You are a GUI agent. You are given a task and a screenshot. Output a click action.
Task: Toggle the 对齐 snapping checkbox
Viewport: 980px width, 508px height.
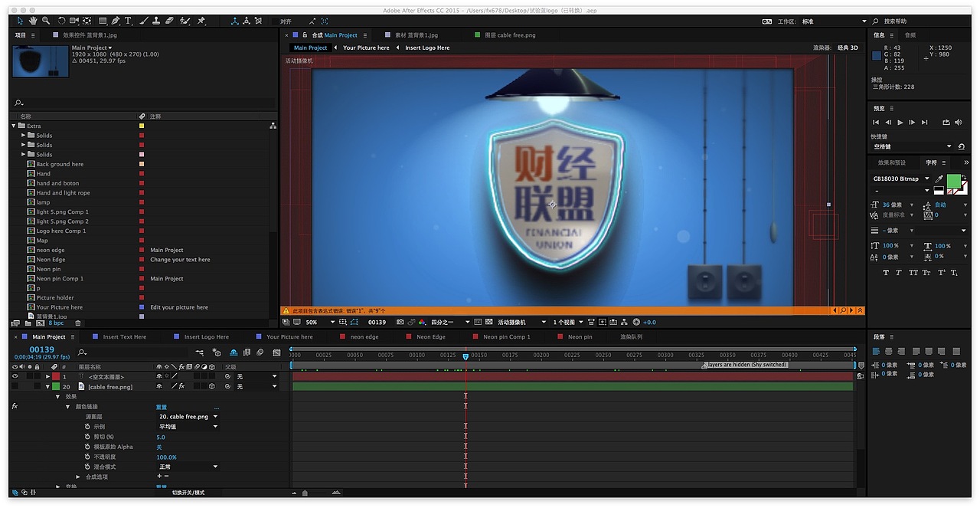coord(274,21)
